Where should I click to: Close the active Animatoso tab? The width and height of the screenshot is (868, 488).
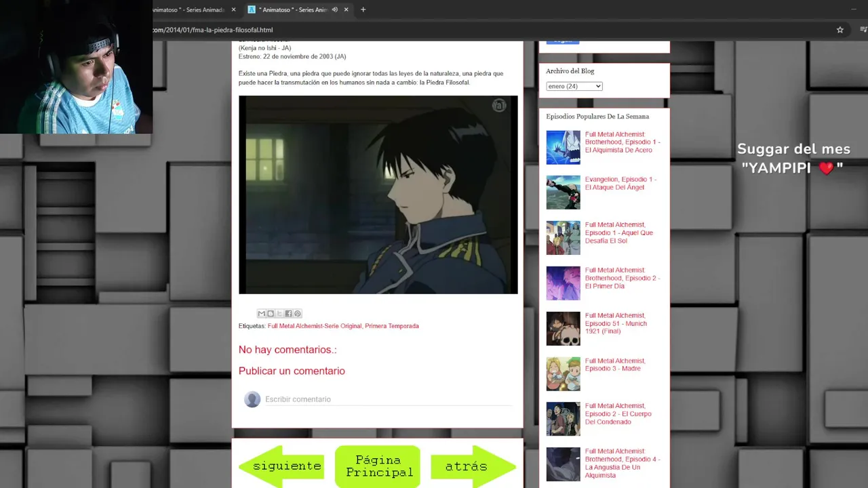tap(347, 9)
